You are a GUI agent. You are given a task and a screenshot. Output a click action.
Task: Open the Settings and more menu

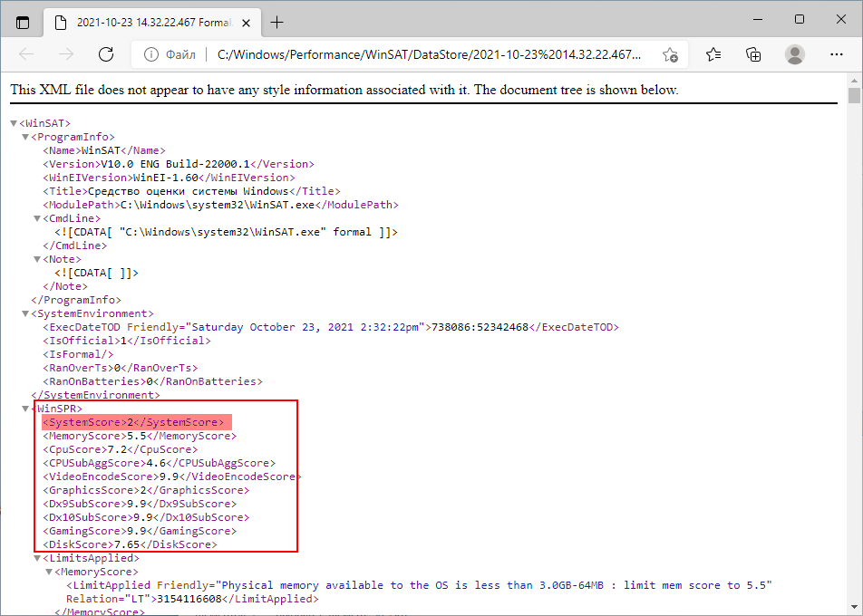[x=836, y=54]
